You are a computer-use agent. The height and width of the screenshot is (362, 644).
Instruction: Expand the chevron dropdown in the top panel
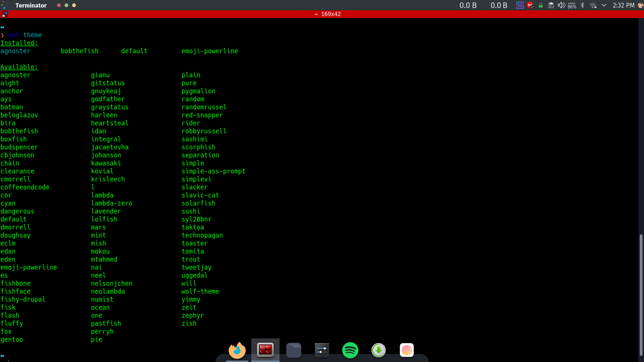(604, 5)
